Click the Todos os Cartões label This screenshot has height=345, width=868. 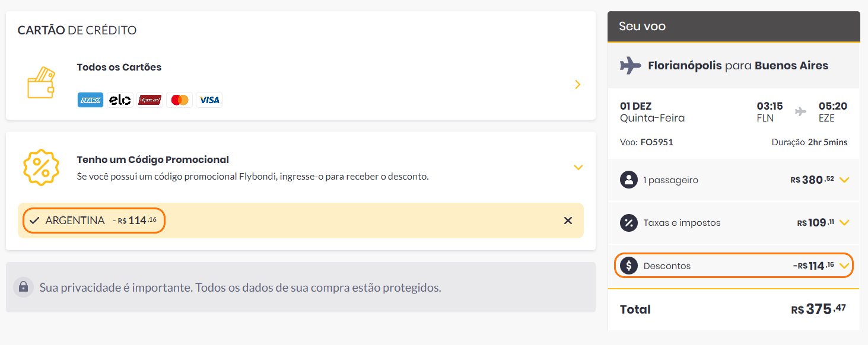pyautogui.click(x=119, y=67)
